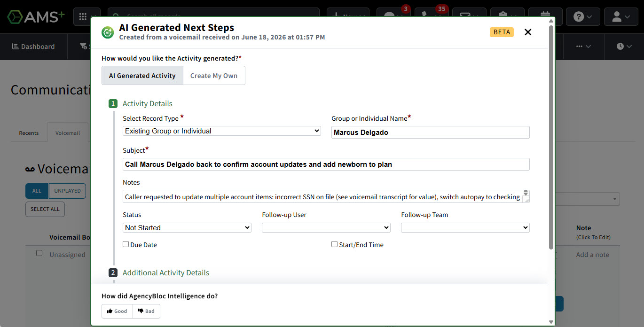
Task: Rate with the Bad thumbs-down button
Action: click(146, 311)
